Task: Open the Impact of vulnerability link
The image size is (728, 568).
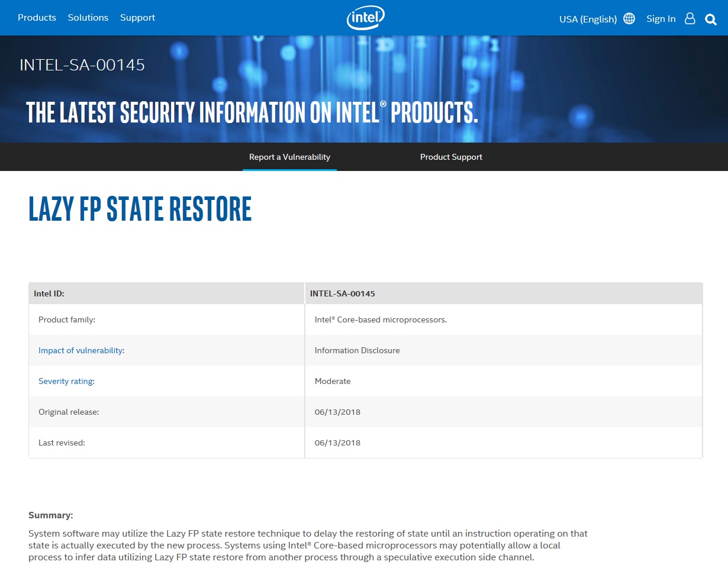Action: pos(81,350)
